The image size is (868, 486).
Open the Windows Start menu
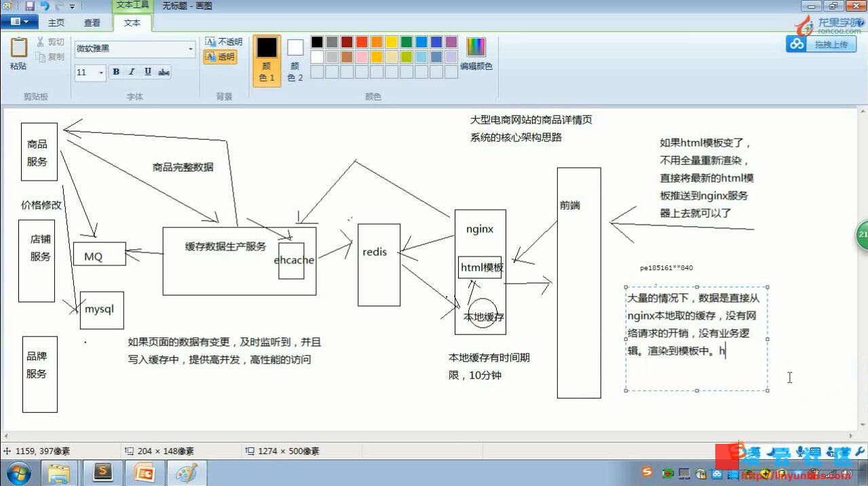pos(18,472)
